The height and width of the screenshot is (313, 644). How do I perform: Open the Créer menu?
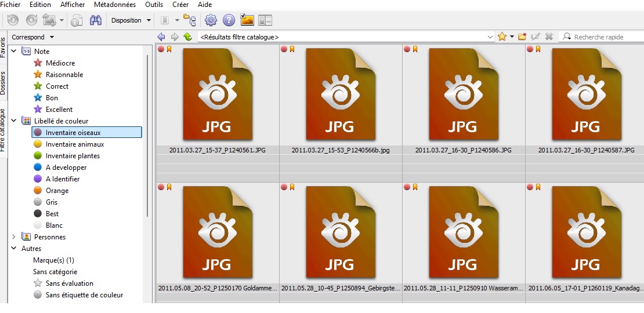tap(180, 5)
